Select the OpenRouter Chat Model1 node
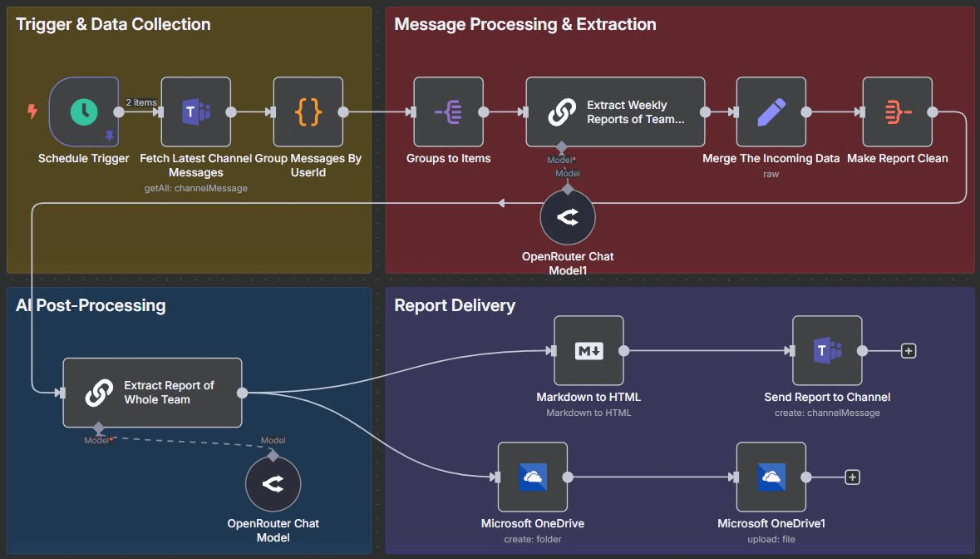 568,217
